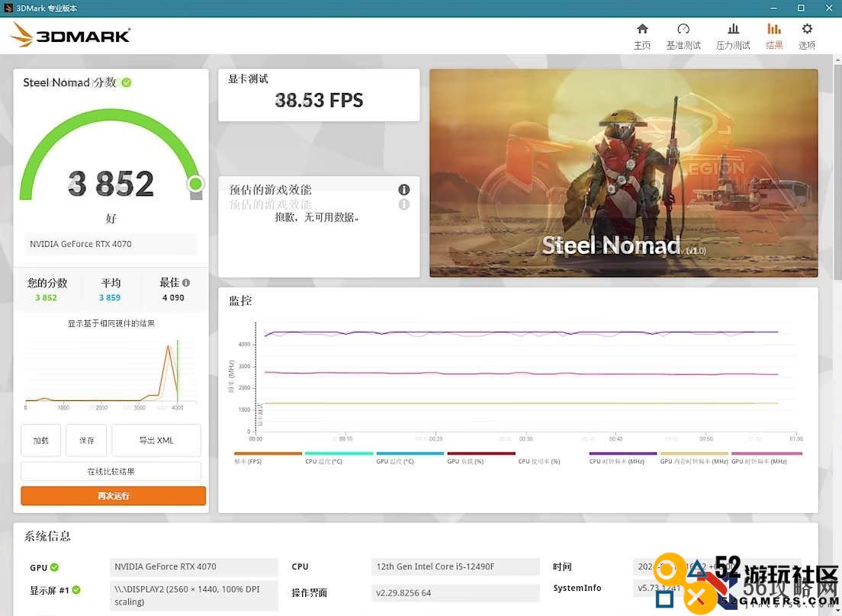The width and height of the screenshot is (842, 616).
Task: Click the best score 4 090
Action: [173, 298]
